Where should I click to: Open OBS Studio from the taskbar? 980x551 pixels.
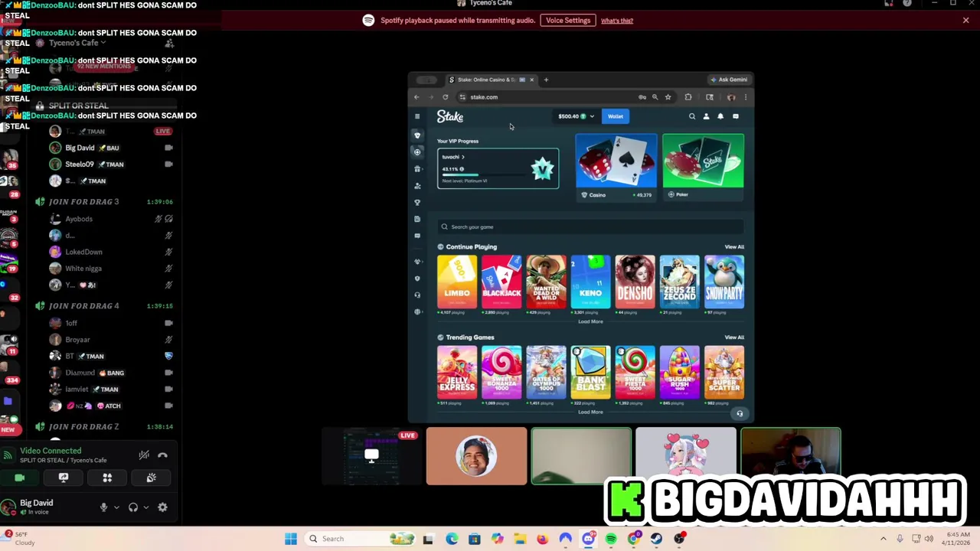679,539
